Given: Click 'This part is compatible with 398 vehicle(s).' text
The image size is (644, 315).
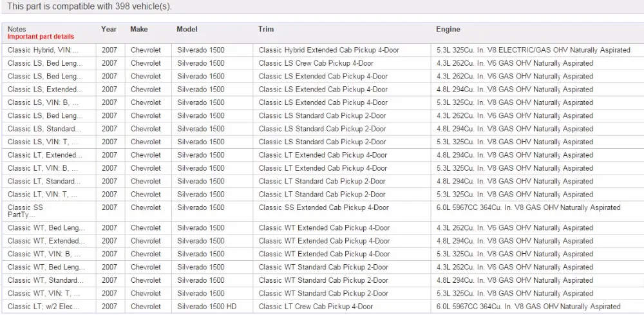Looking at the screenshot, I should tap(90, 6).
